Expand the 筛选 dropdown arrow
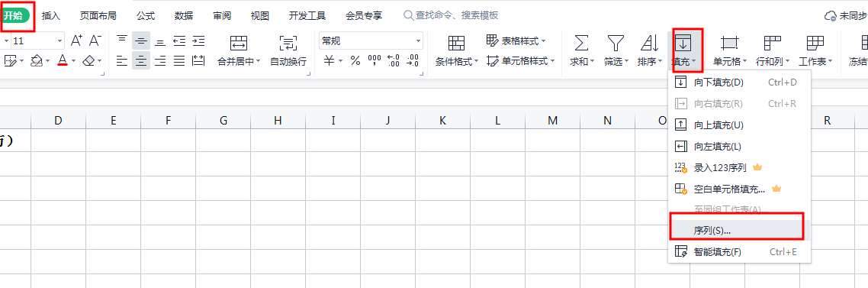 click(626, 62)
